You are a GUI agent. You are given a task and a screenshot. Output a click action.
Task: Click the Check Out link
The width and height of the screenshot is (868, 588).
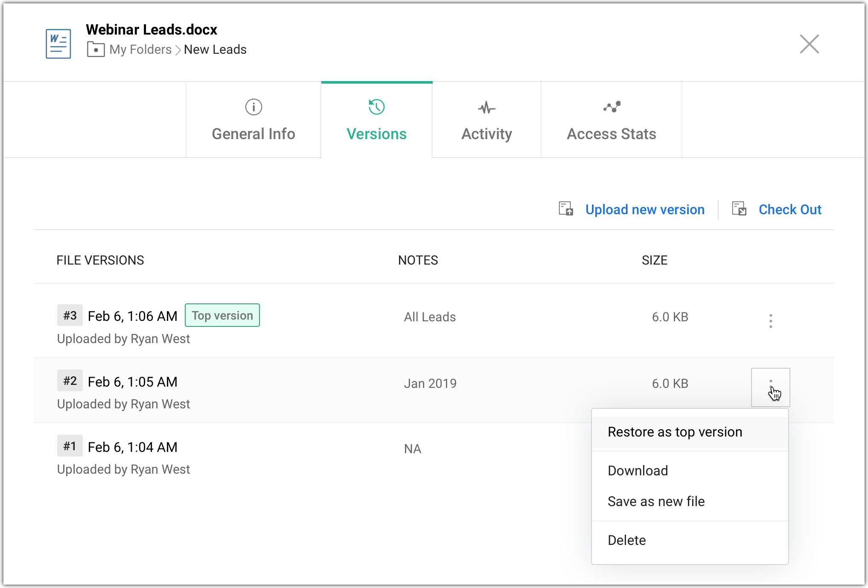[789, 210]
